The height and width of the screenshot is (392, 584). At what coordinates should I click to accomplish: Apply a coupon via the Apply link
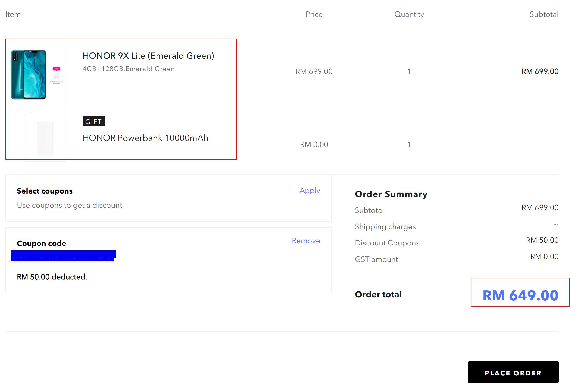pos(310,191)
